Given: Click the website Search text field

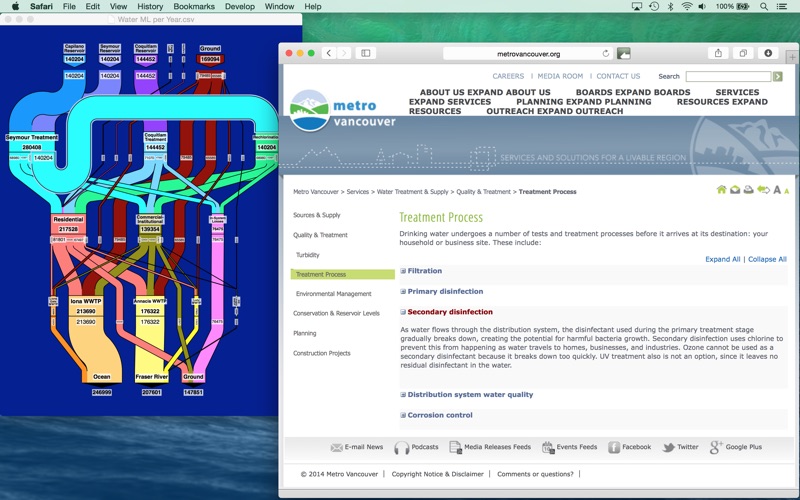Looking at the screenshot, I should tap(728, 77).
